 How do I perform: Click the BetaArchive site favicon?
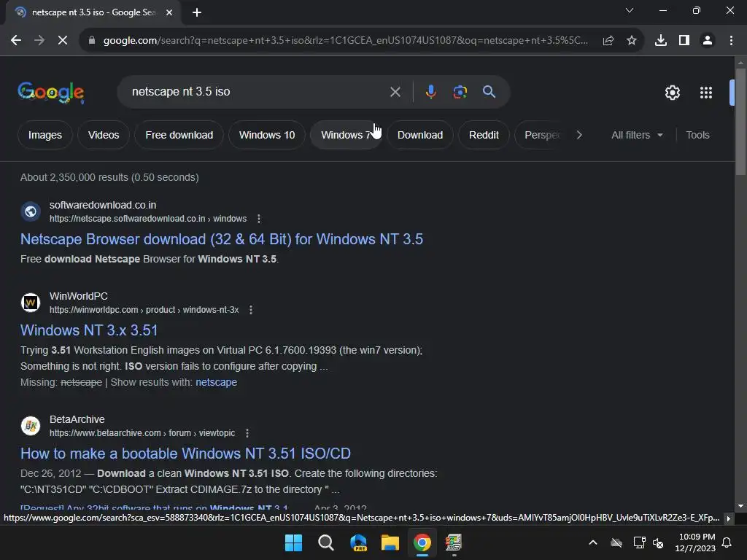pos(31,426)
